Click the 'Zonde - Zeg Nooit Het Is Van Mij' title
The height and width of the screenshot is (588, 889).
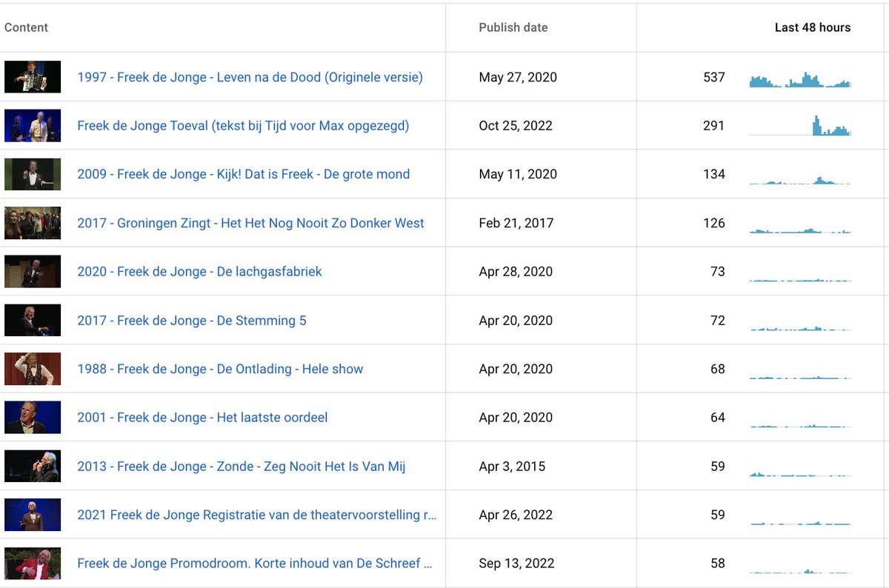(x=241, y=467)
